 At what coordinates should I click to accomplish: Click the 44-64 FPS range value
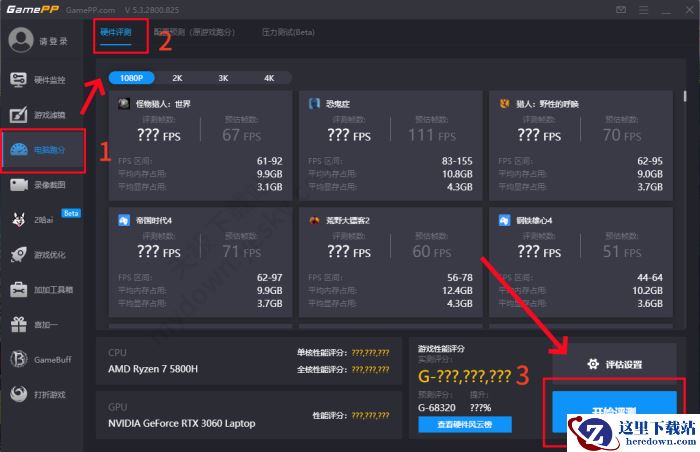[650, 277]
